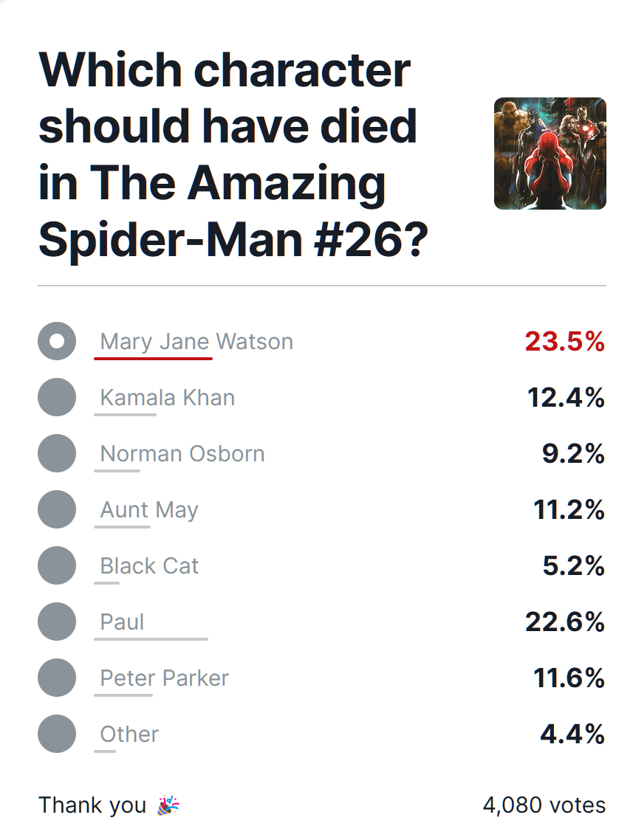Click the party popper emoji icon

(168, 805)
